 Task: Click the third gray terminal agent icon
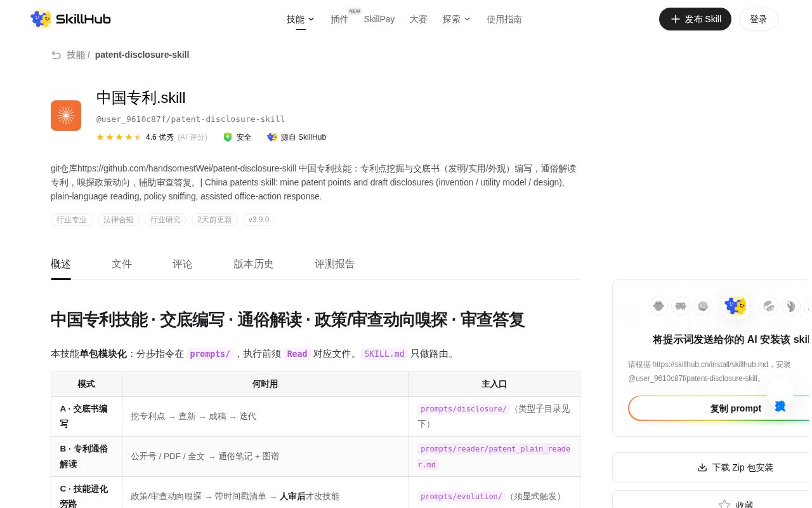tap(703, 306)
